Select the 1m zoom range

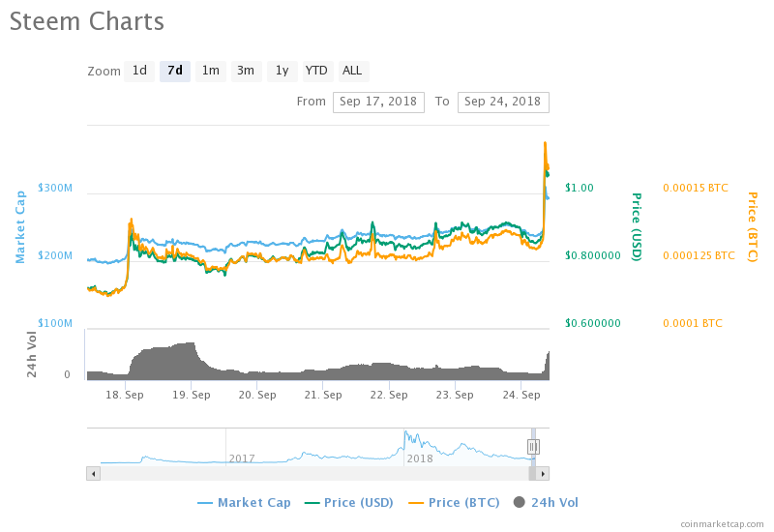coord(211,71)
